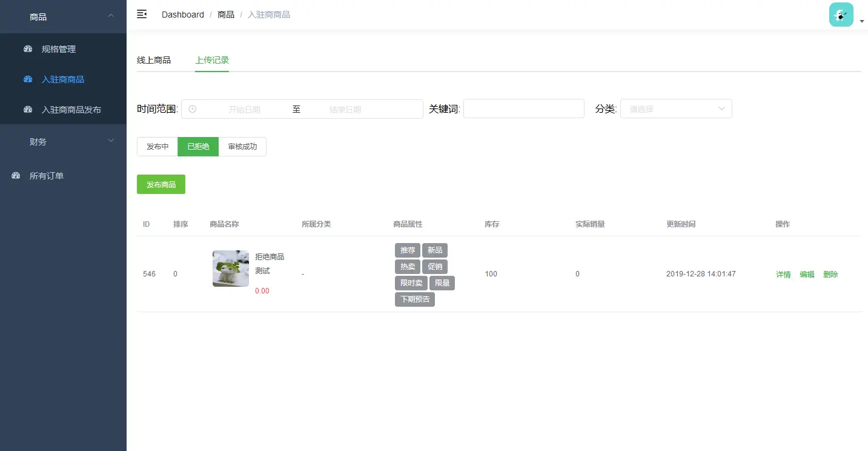Click the dashboard icon beside 规格管理
The image size is (868, 451).
(28, 49)
